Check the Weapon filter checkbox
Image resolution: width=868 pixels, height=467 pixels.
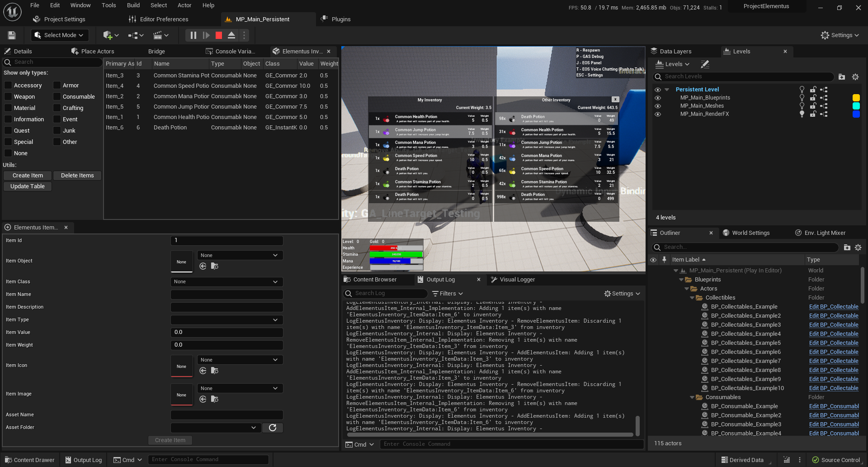pos(8,96)
